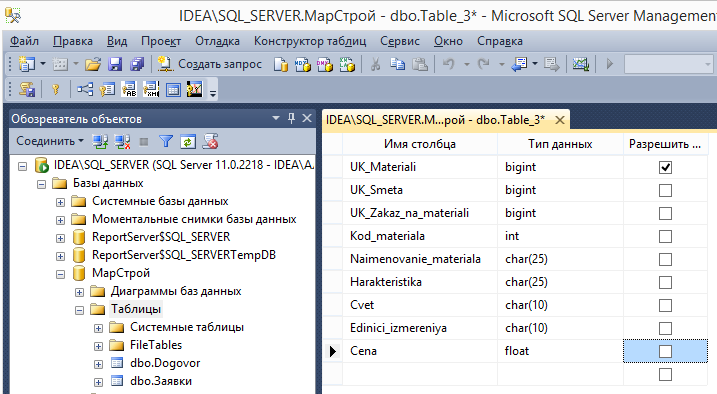Save the table with the floppy icon

pyautogui.click(x=115, y=64)
